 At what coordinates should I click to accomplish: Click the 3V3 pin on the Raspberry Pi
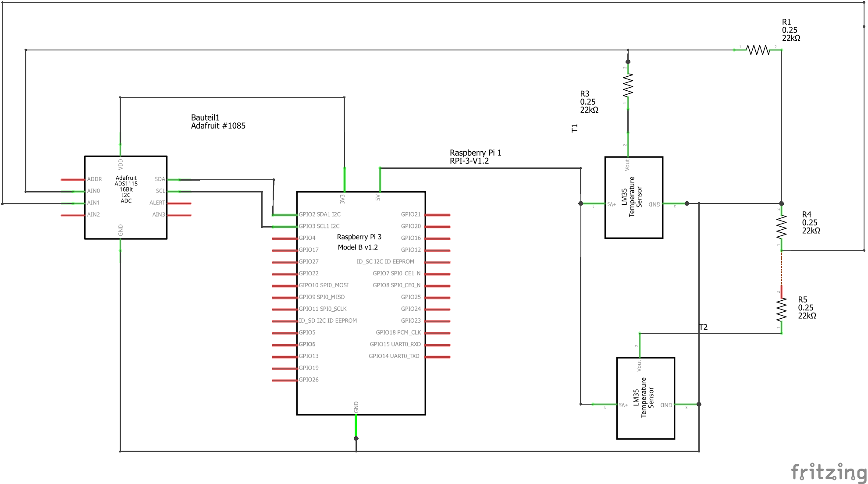point(345,180)
